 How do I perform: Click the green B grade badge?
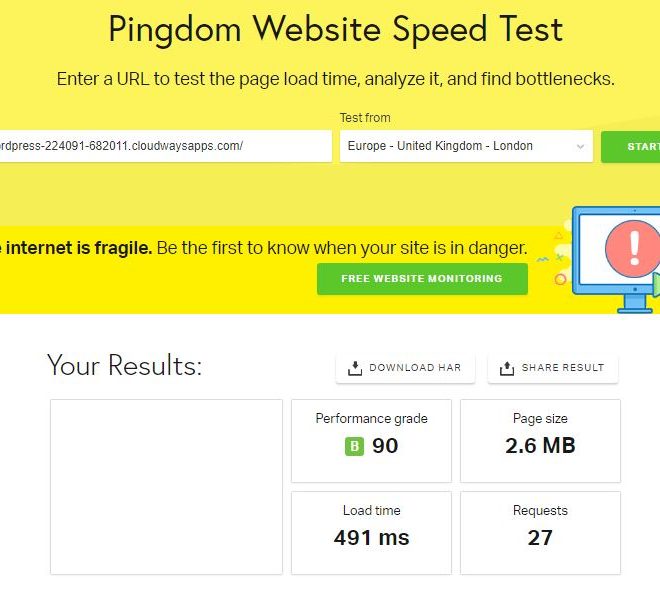click(354, 446)
